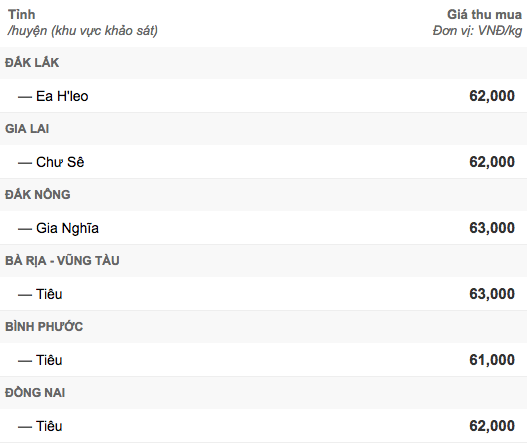This screenshot has width=527, height=445.
Task: Select the Ea H'leo district row
Action: [x=264, y=96]
